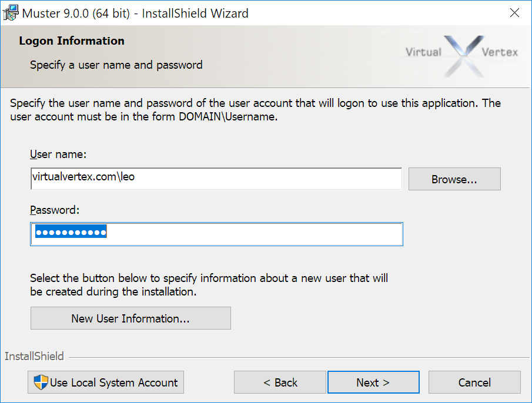Click the "Select the button below" description text

pyautogui.click(x=209, y=284)
